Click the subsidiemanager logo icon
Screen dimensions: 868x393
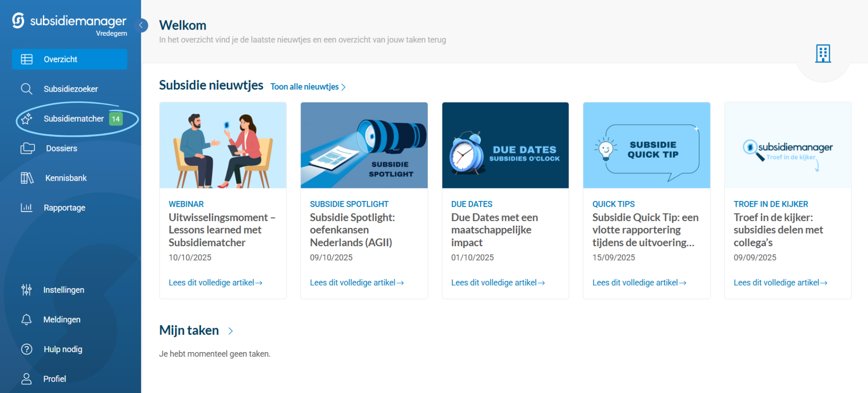pos(18,20)
